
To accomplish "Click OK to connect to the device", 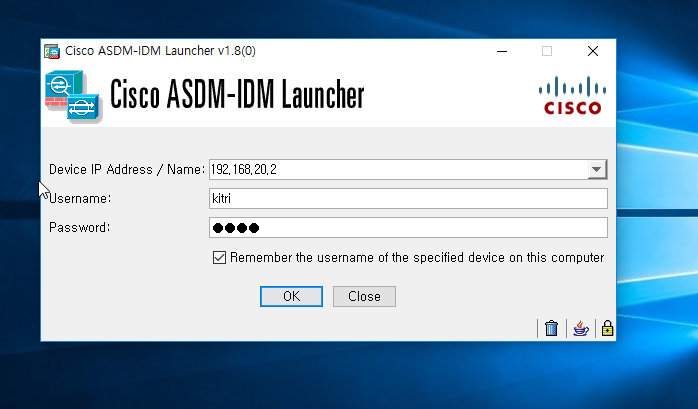I will click(x=291, y=296).
